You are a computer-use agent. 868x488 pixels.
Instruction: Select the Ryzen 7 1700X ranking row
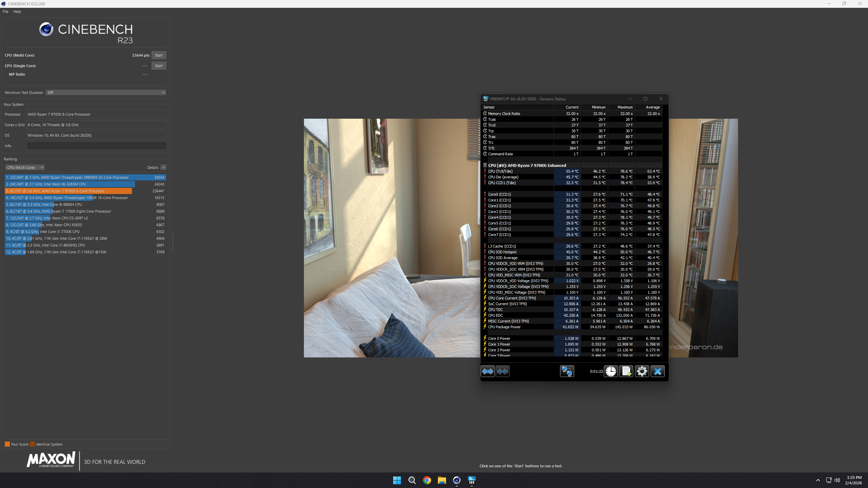pyautogui.click(x=85, y=211)
